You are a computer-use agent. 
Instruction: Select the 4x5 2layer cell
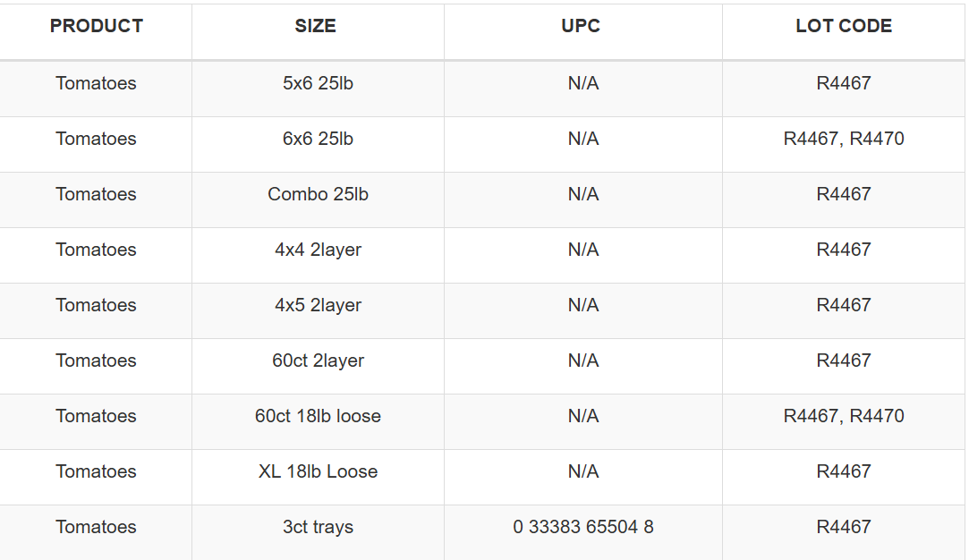[x=318, y=306]
